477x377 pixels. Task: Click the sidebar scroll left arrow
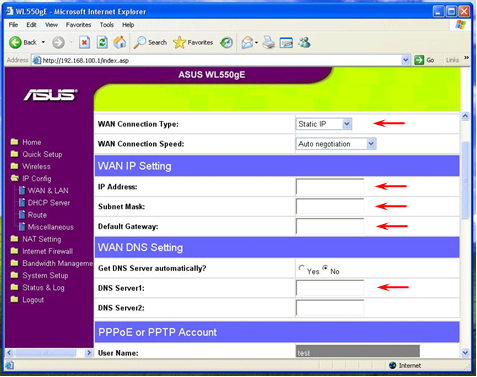[9, 352]
